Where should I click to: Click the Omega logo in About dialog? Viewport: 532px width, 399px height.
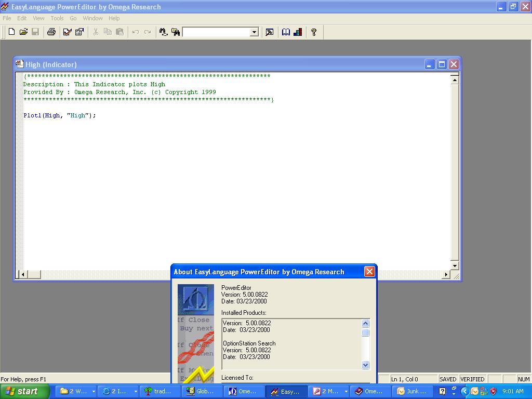click(x=196, y=299)
